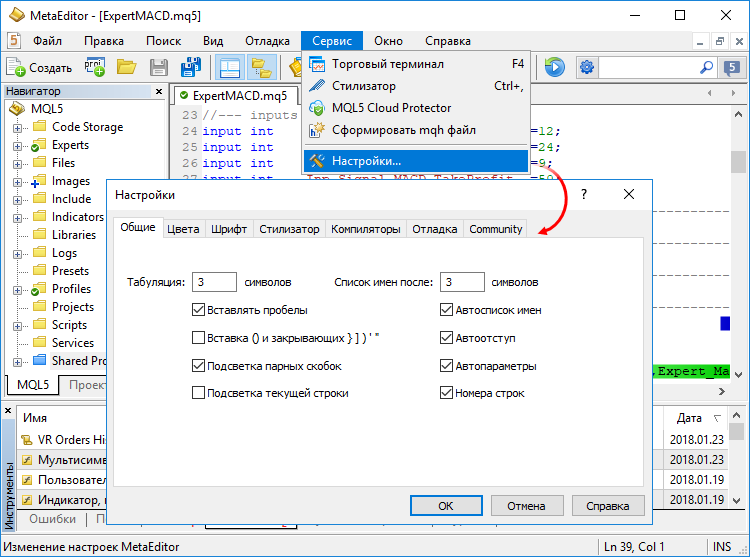Switch to the Цвета tab
The width and height of the screenshot is (750, 557).
coord(183,229)
